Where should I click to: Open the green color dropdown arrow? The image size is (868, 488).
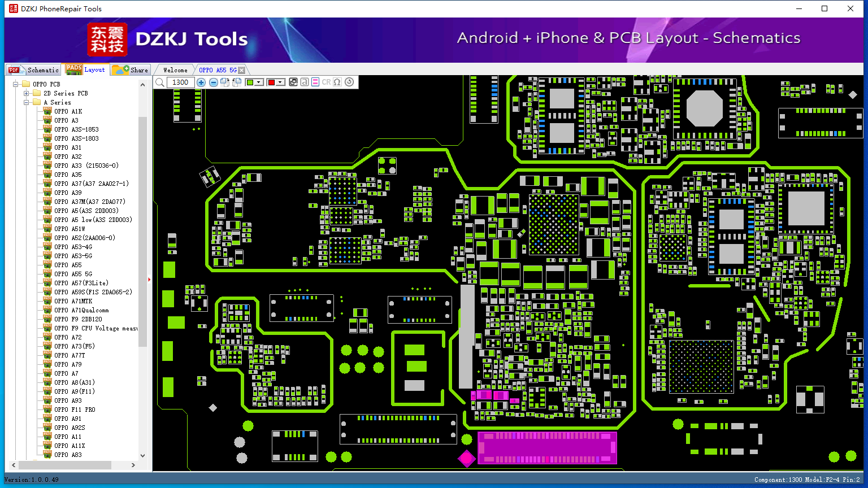click(x=259, y=82)
